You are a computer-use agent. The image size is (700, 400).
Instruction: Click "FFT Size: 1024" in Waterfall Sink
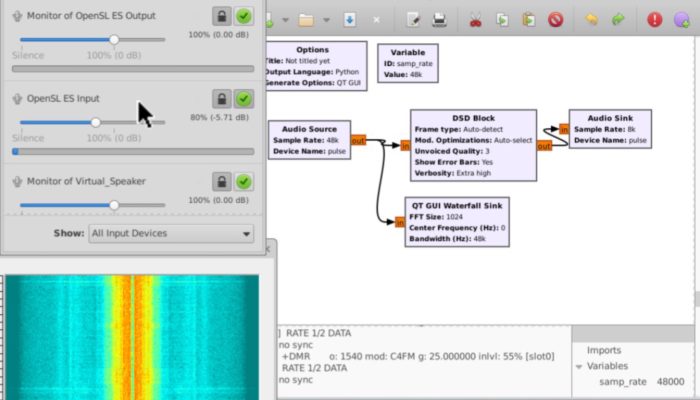(x=436, y=217)
